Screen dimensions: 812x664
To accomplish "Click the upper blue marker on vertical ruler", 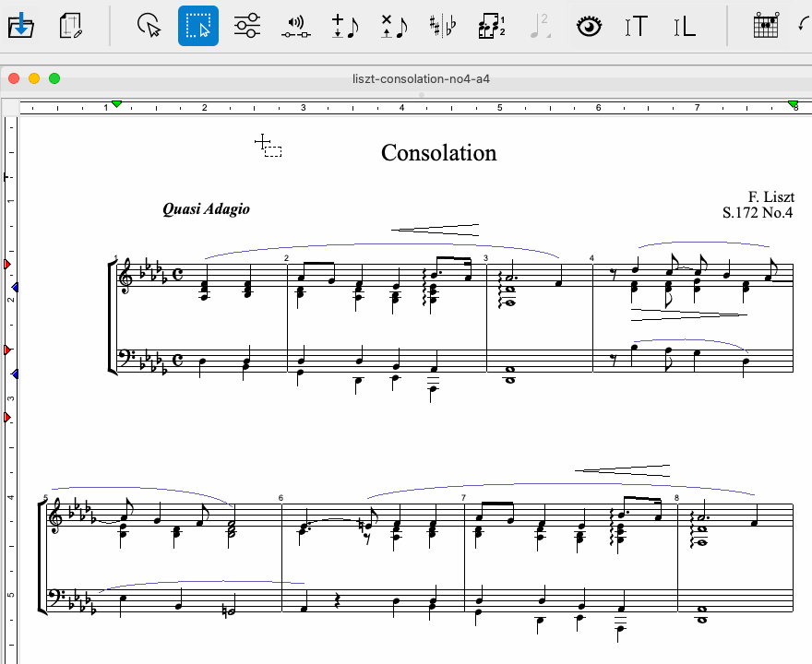I will 15,287.
